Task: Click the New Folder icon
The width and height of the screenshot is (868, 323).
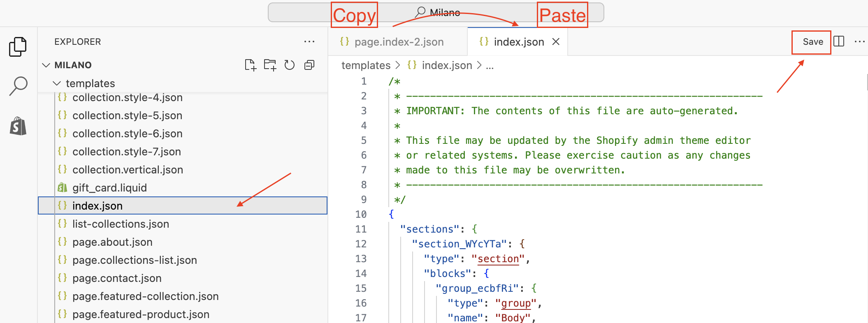Action: pos(270,65)
